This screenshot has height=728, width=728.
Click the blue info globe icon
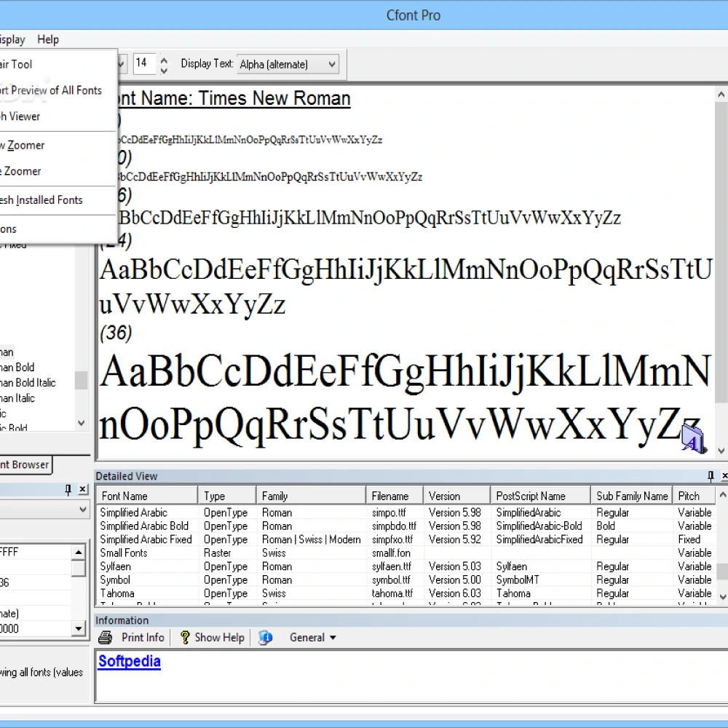265,638
